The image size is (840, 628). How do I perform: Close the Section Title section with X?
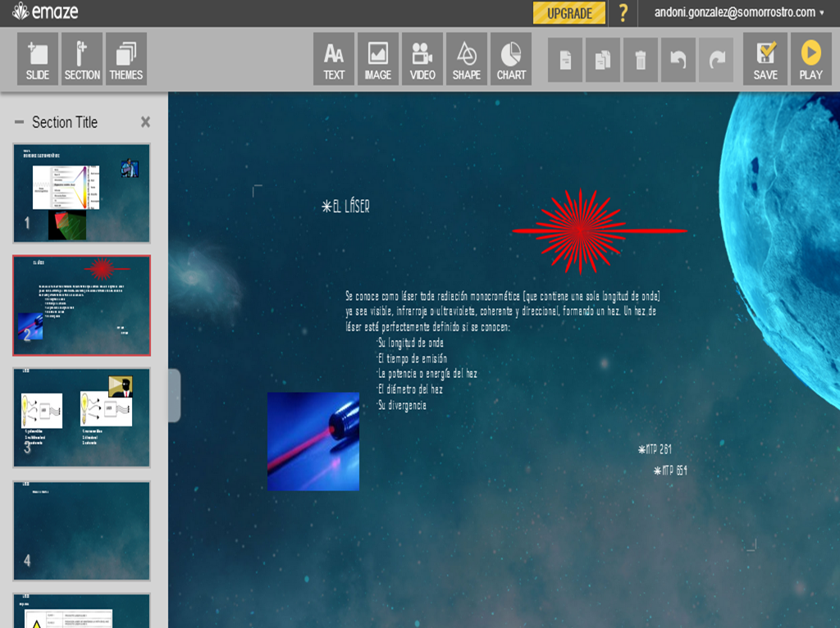click(x=145, y=122)
